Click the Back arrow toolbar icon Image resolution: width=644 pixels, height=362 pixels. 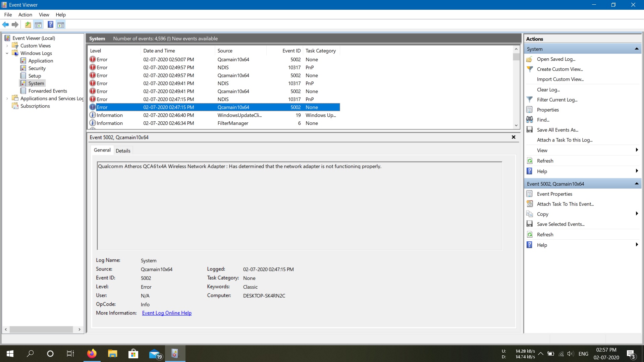coord(5,24)
